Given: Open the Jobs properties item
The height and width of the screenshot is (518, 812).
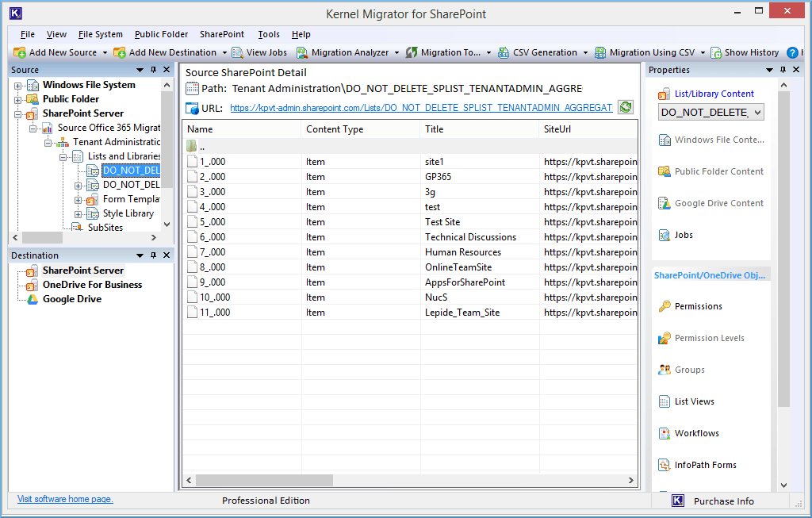Looking at the screenshot, I should (x=676, y=235).
